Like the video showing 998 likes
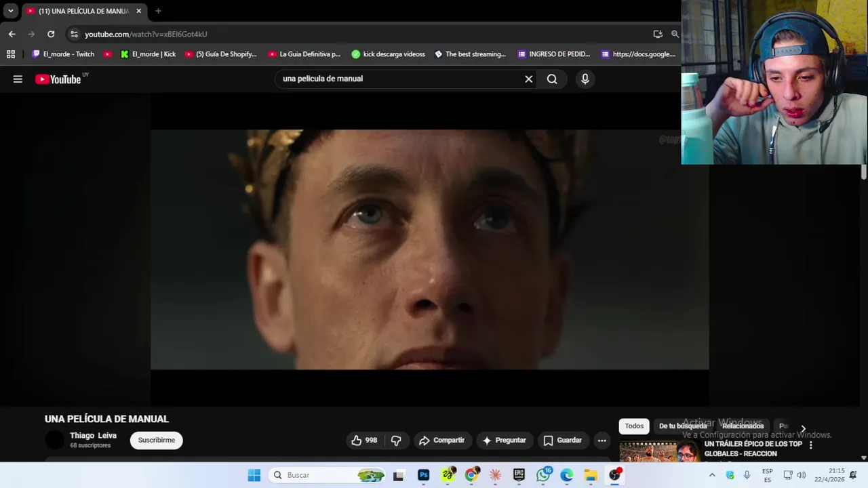The height and width of the screenshot is (488, 868). coord(364,441)
